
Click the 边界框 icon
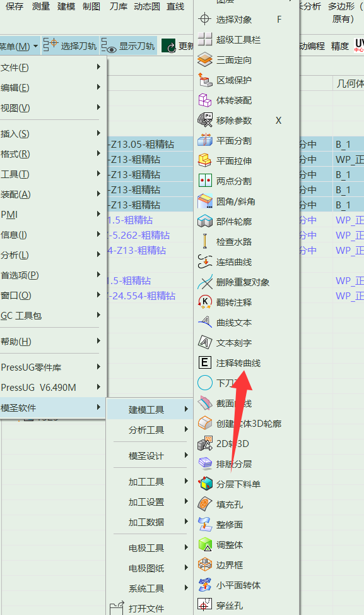pyautogui.click(x=205, y=564)
